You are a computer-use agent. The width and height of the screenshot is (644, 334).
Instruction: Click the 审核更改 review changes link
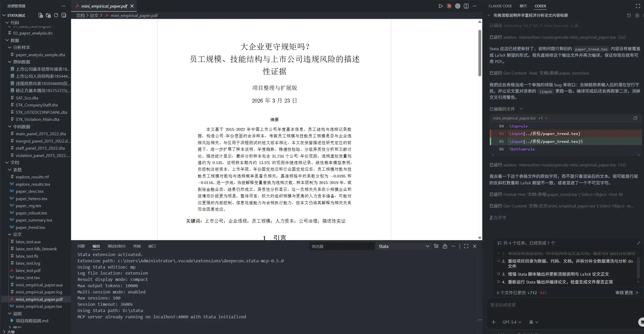(626, 293)
